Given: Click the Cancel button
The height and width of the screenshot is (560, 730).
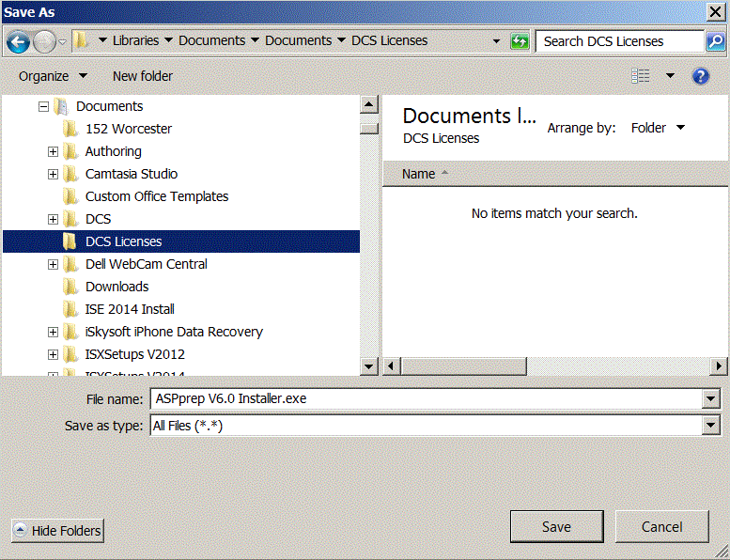Looking at the screenshot, I should 662,526.
